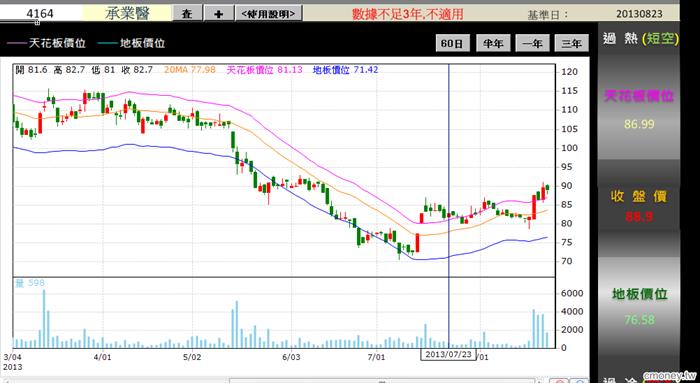
Task: Switch chart to 一年 range
Action: tap(532, 43)
